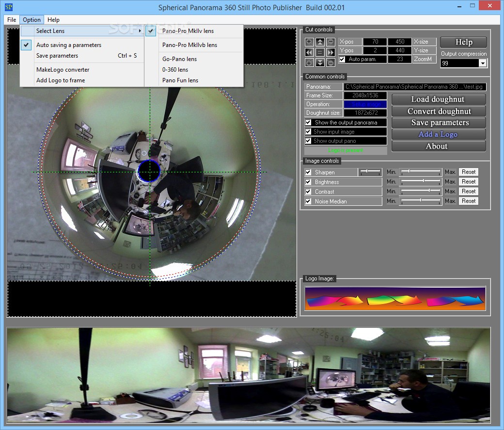Click the small slider beside Sharpen label
504x430 pixels.
click(x=370, y=172)
